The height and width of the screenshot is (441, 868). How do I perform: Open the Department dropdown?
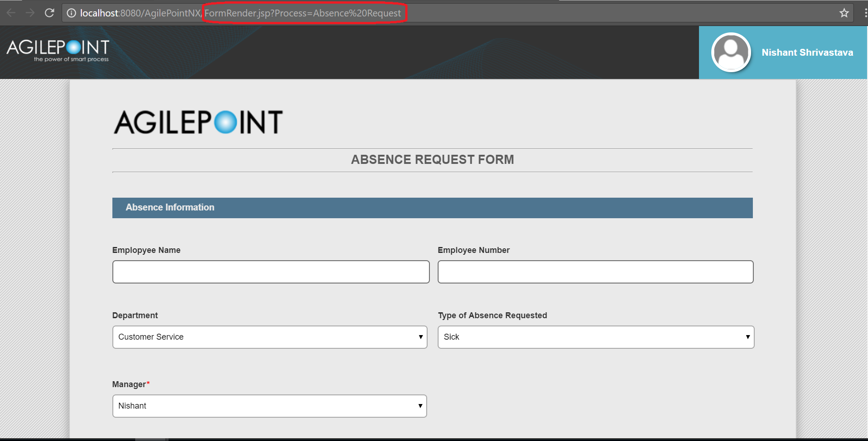click(270, 337)
